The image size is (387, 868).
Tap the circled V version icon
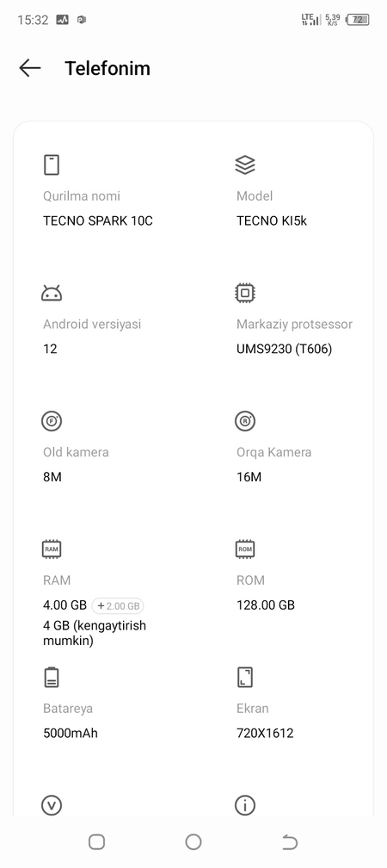(52, 805)
